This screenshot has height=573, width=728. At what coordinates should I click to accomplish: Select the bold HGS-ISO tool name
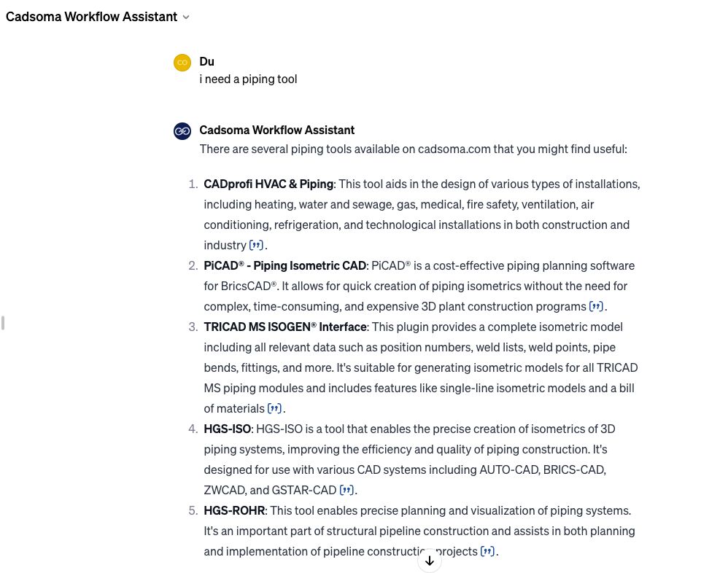(227, 429)
